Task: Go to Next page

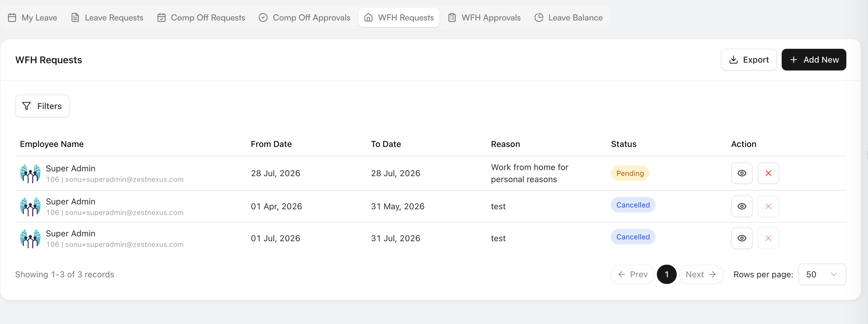Action: tap(701, 274)
